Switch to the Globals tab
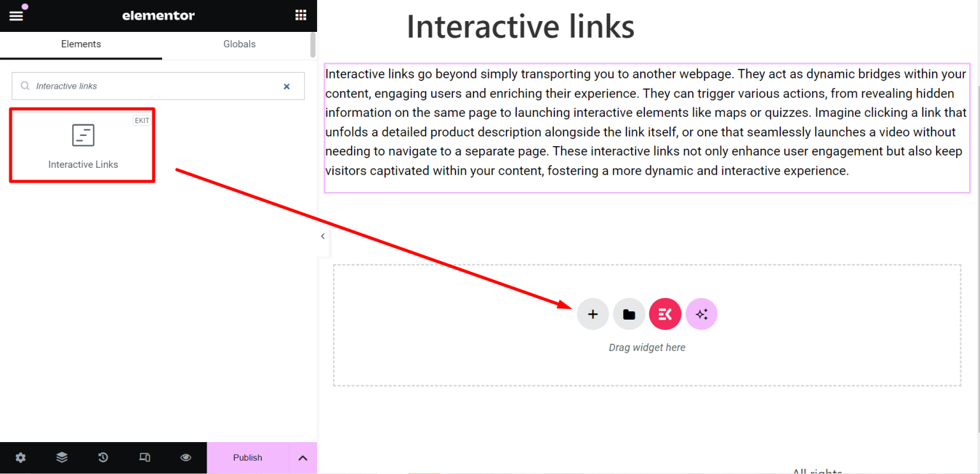Image resolution: width=980 pixels, height=474 pixels. (x=239, y=44)
